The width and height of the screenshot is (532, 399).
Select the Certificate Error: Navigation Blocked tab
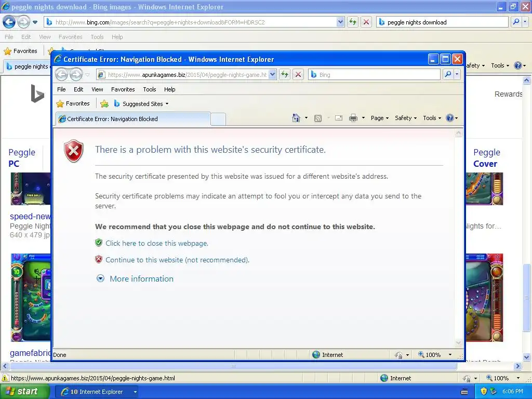[134, 119]
